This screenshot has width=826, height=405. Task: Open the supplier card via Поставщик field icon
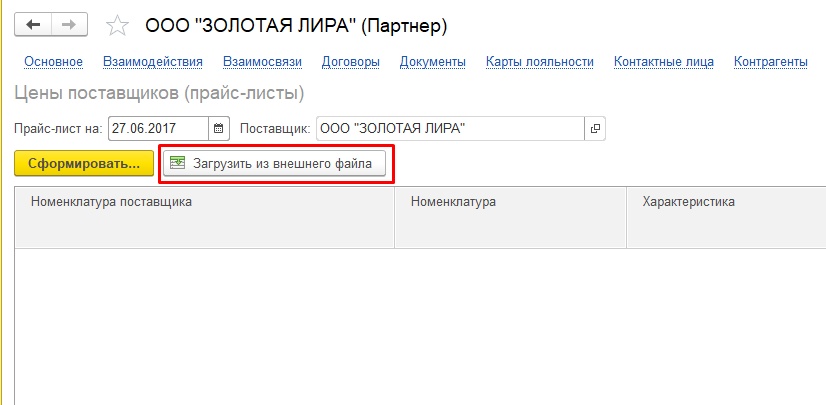click(x=595, y=128)
